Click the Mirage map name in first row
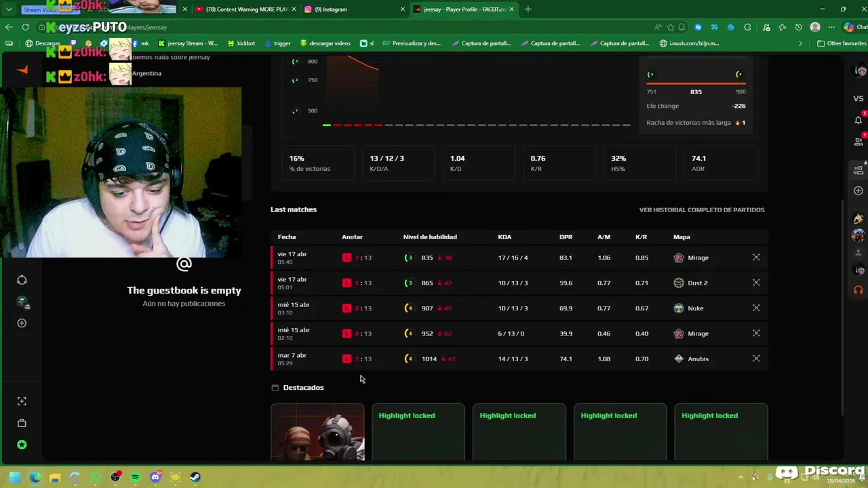The width and height of the screenshot is (868, 488). 698,258
